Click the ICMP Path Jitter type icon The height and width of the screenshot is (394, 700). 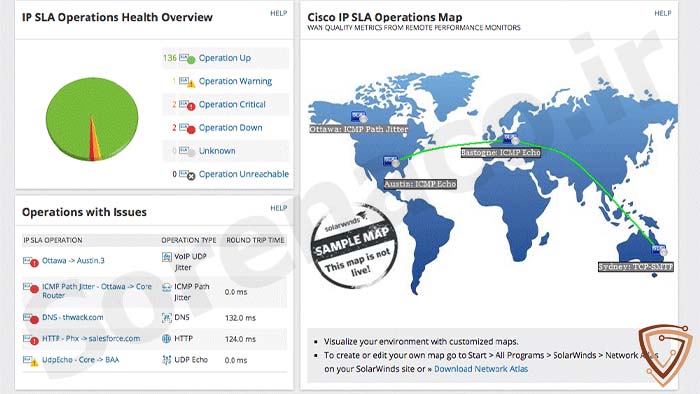tap(167, 287)
